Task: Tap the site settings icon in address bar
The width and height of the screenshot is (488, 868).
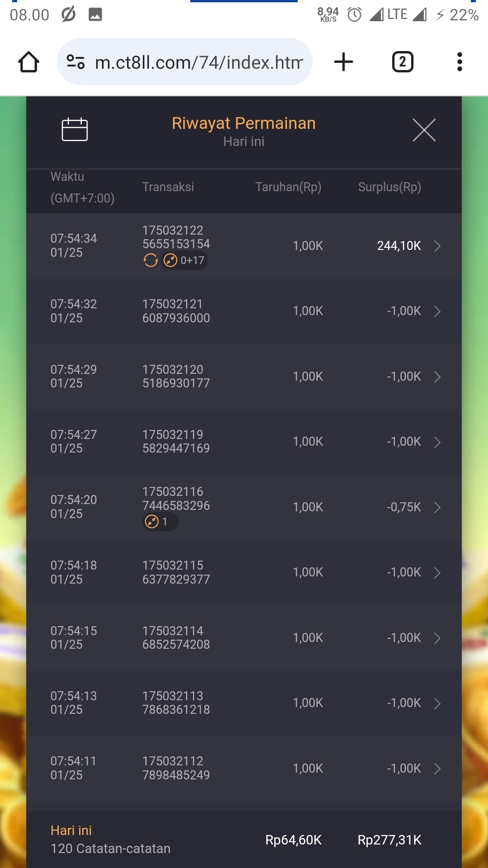Action: [x=75, y=62]
